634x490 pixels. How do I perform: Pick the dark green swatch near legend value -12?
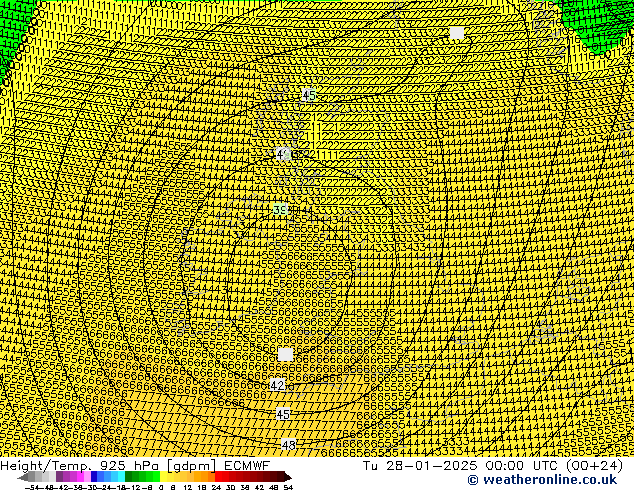129,477
